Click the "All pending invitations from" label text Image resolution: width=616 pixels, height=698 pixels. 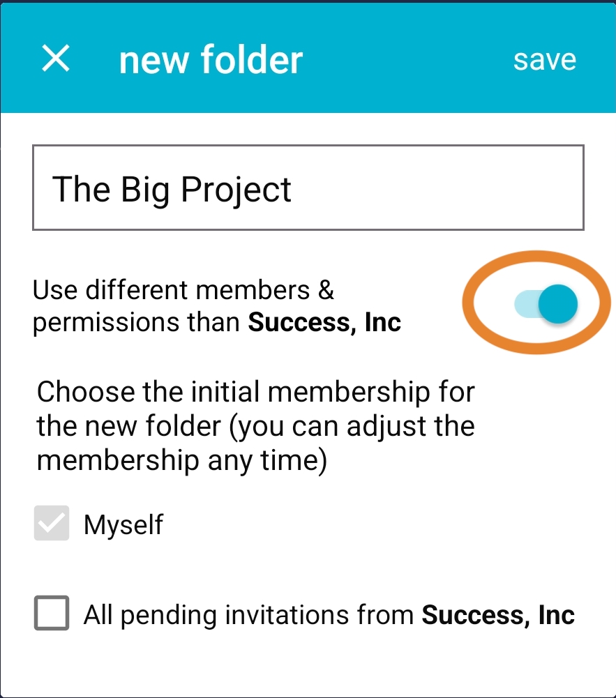[250, 615]
